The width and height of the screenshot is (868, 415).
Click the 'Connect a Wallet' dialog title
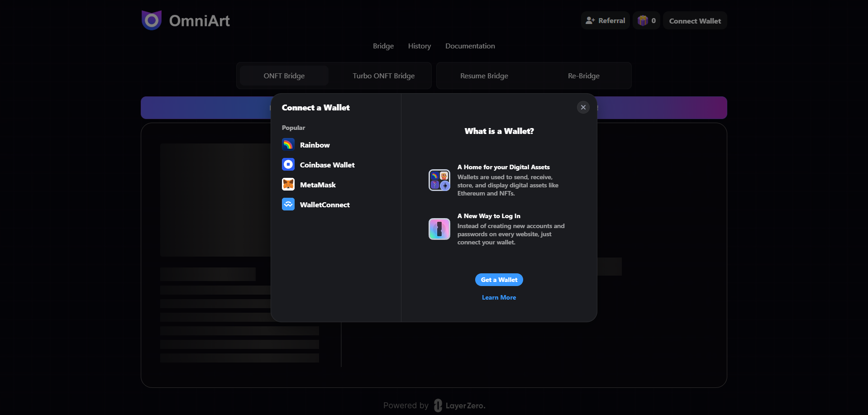tap(316, 107)
